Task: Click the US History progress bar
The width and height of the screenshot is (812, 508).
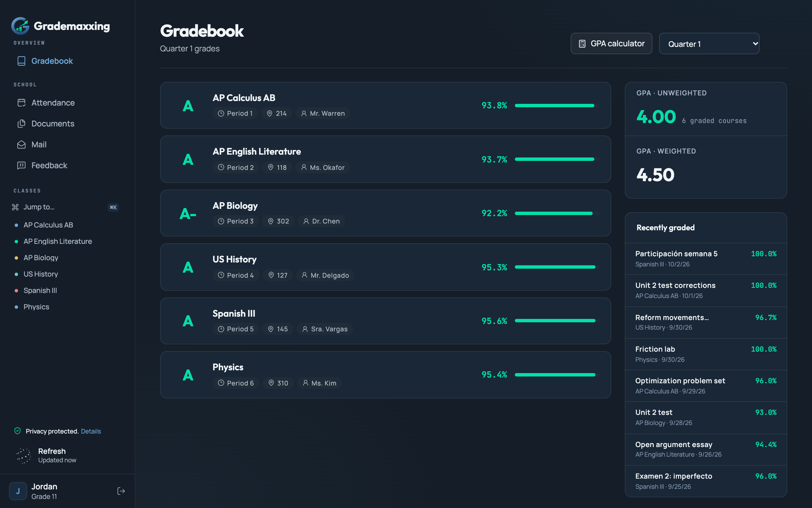Action: 557,267
